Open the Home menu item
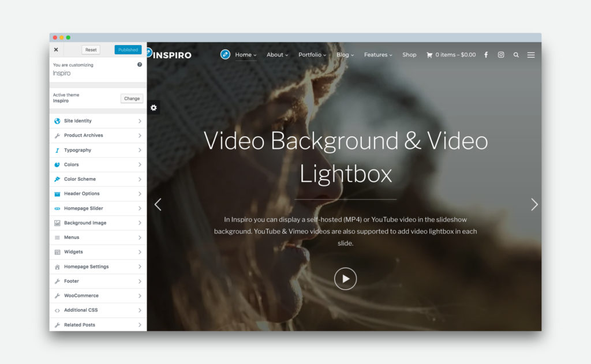This screenshot has width=591, height=364. pos(246,55)
